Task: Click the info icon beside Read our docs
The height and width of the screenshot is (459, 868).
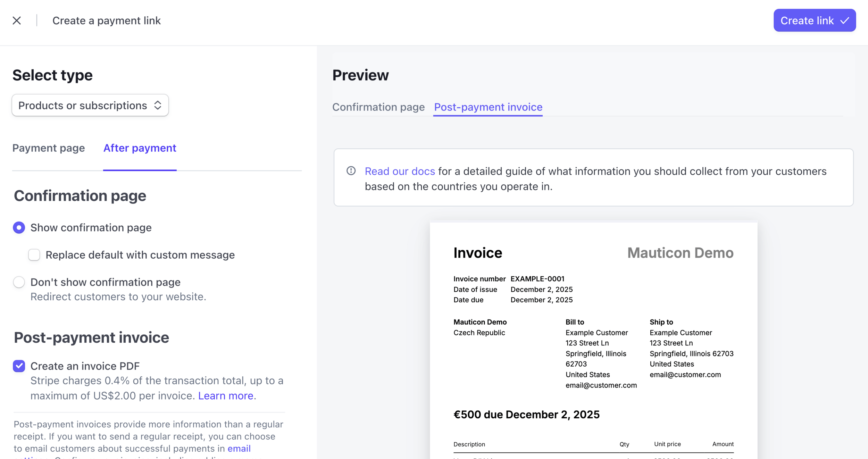Action: 351,171
